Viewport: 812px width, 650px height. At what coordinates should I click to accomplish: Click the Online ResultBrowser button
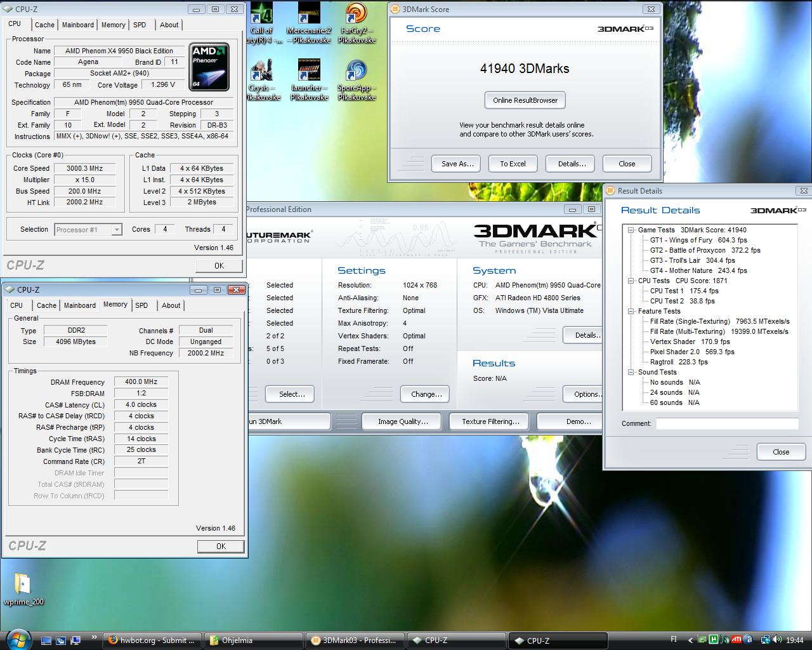click(x=525, y=100)
